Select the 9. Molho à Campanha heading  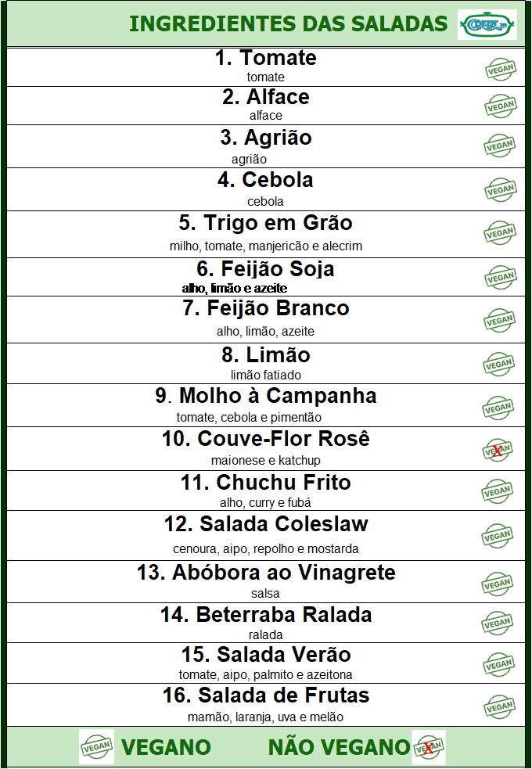click(266, 395)
